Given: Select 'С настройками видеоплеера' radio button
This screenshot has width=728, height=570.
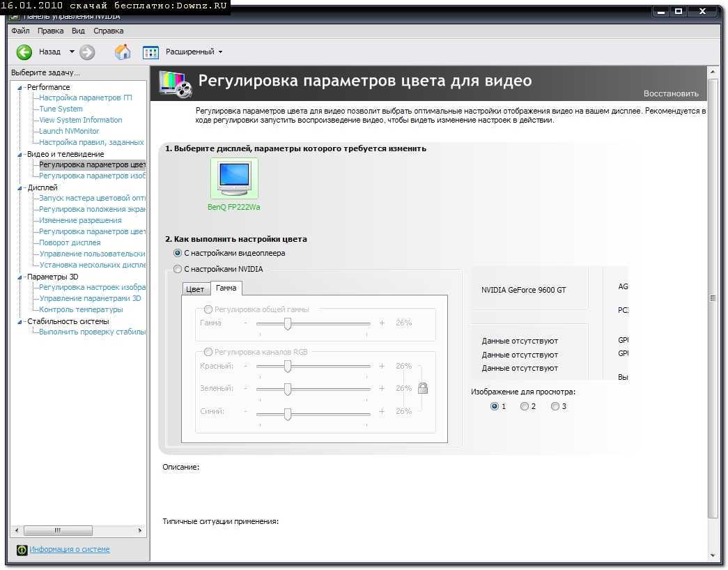Looking at the screenshot, I should (178, 253).
